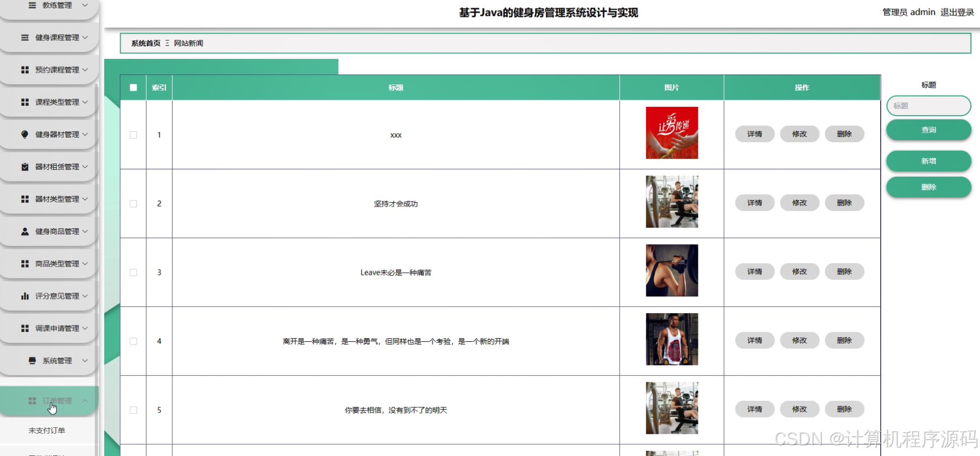The image size is (980, 456).
Task: Click the 课程类型管理 grid icon
Action: tap(25, 102)
